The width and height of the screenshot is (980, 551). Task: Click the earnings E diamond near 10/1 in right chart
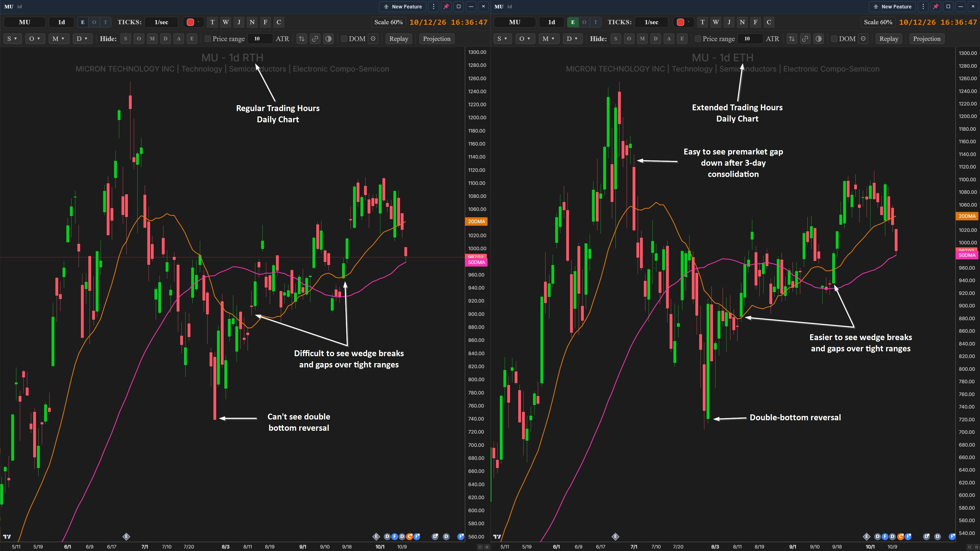(866, 536)
